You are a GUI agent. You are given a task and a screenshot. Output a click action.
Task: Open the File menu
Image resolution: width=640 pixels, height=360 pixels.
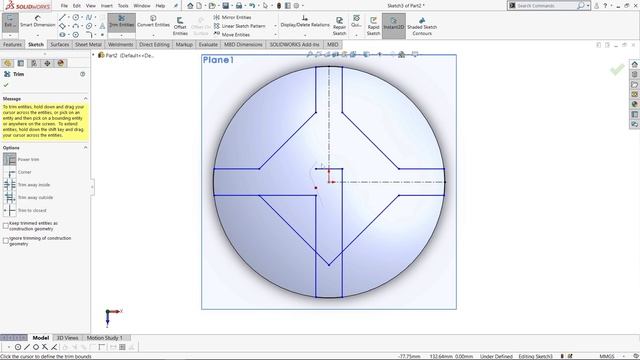coord(64,6)
